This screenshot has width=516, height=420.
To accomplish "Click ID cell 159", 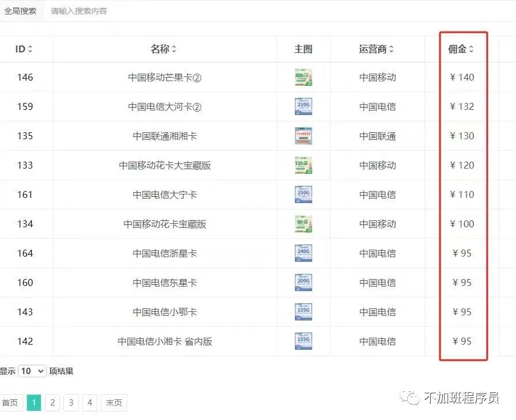I will tap(25, 106).
